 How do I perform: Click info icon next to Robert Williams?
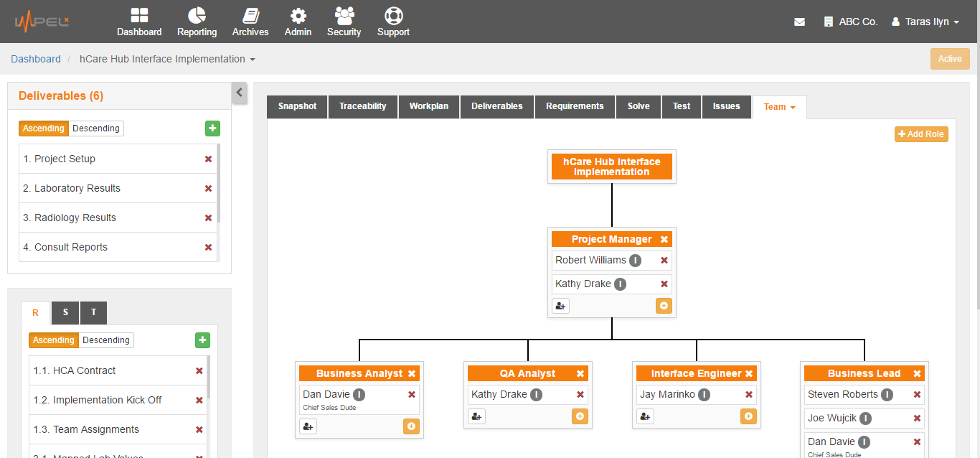(x=635, y=261)
